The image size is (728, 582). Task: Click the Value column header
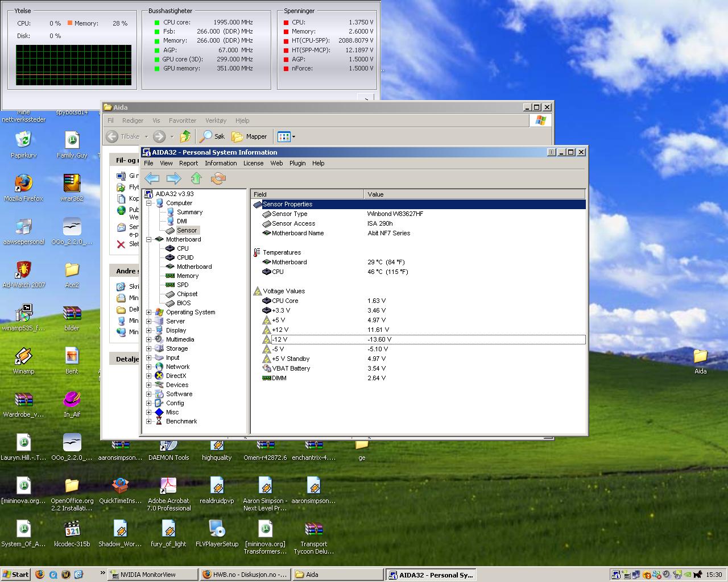[474, 194]
